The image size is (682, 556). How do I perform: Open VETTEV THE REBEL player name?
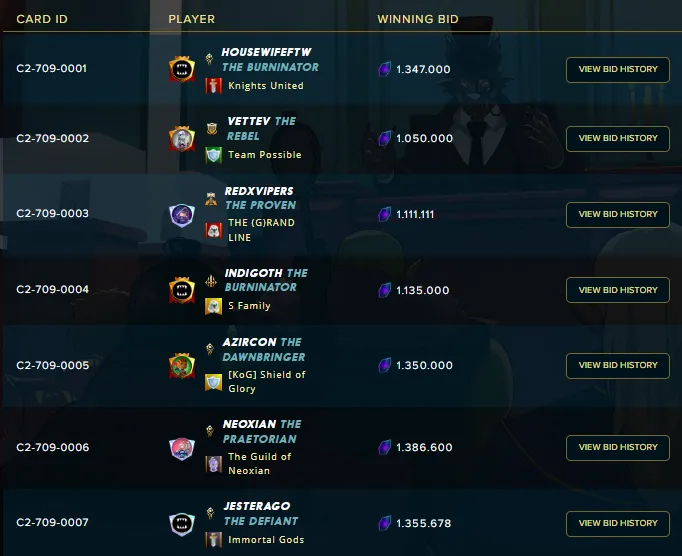pos(261,128)
